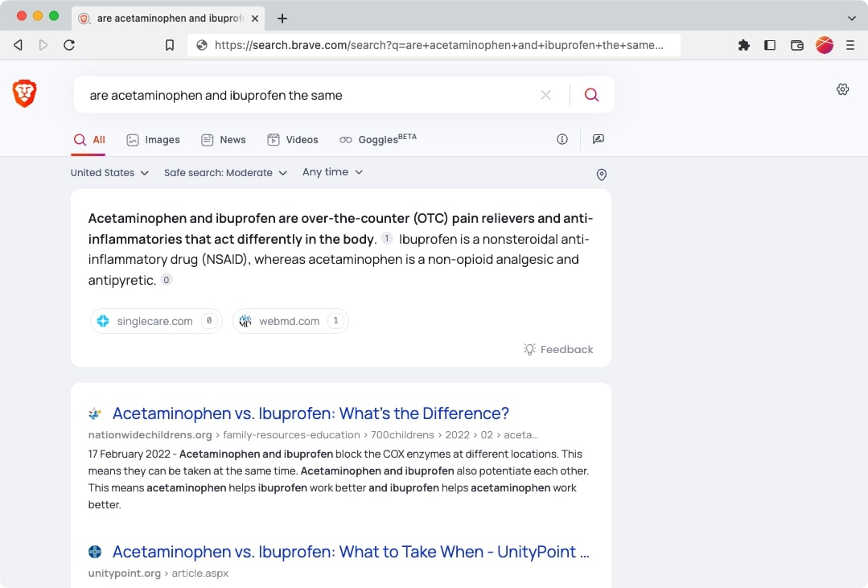Switch to the Images tab
This screenshot has height=588, width=868.
(x=154, y=140)
